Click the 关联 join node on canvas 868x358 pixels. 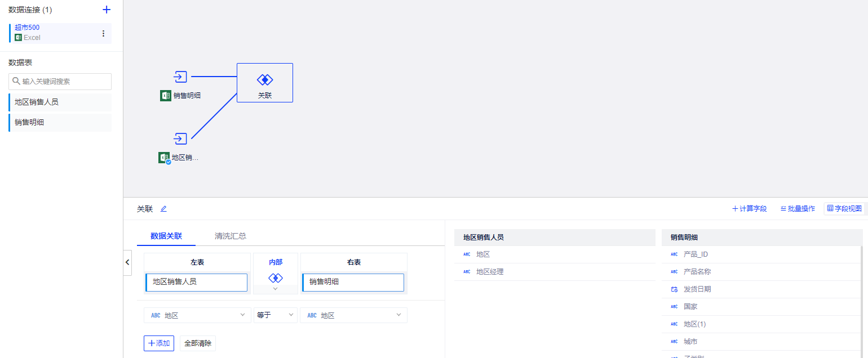pyautogui.click(x=264, y=82)
